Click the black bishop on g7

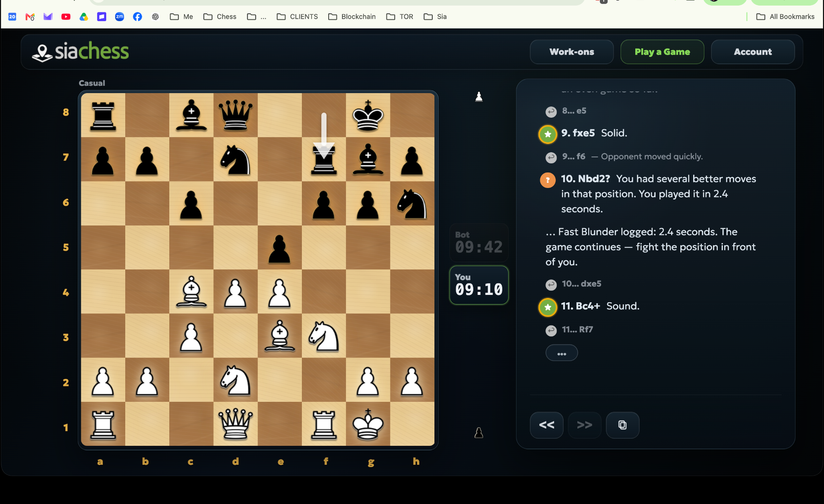(368, 159)
